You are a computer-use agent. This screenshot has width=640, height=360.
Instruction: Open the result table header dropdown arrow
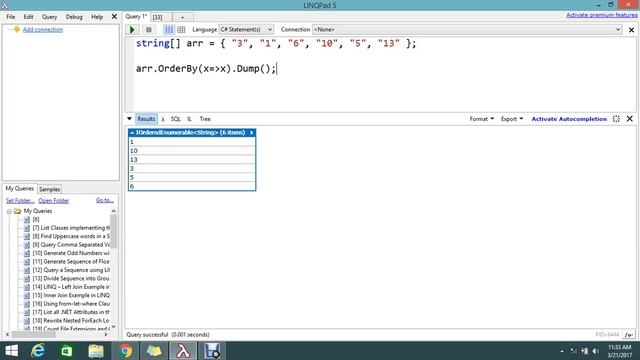(x=251, y=133)
